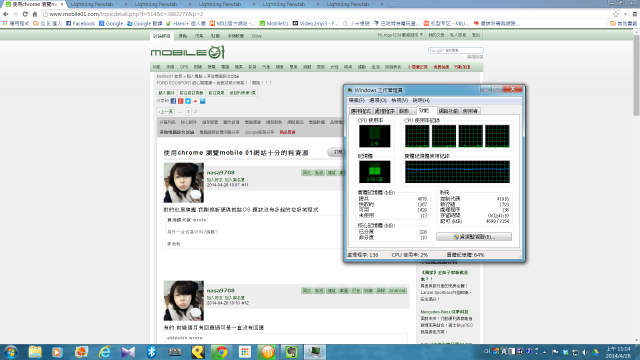Click nasa9708 username on post #11
Screen dimensions: 640x360
click(x=221, y=173)
